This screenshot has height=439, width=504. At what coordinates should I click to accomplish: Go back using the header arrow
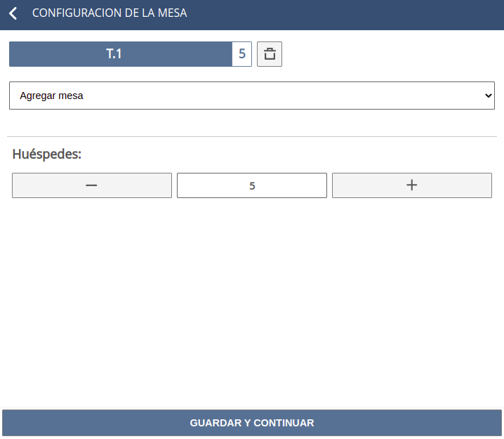coord(13,13)
